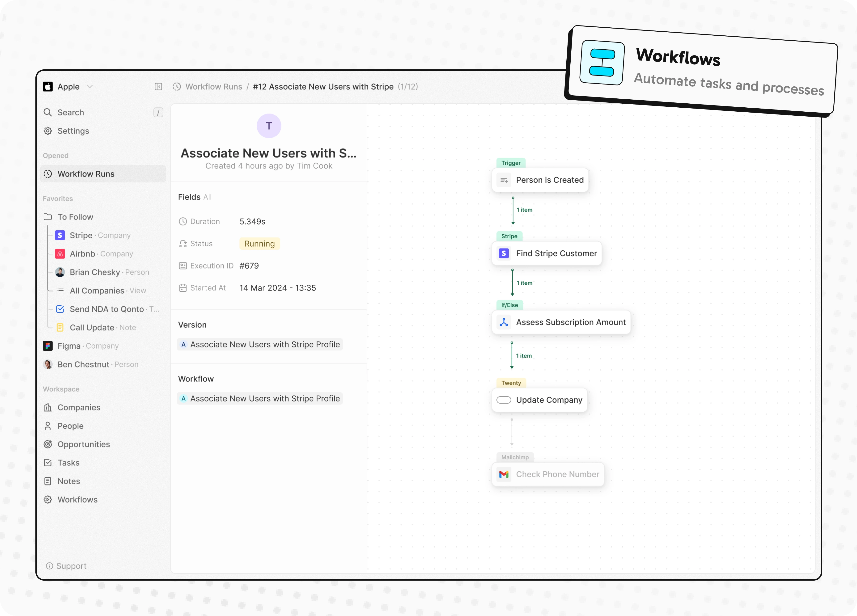Click the Notes document icon
This screenshot has height=616, width=857.
(48, 481)
